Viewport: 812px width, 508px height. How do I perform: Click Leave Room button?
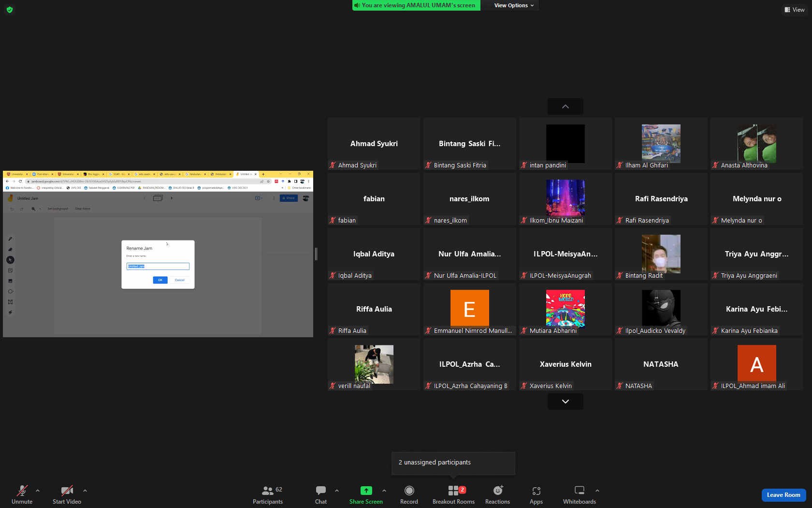783,495
